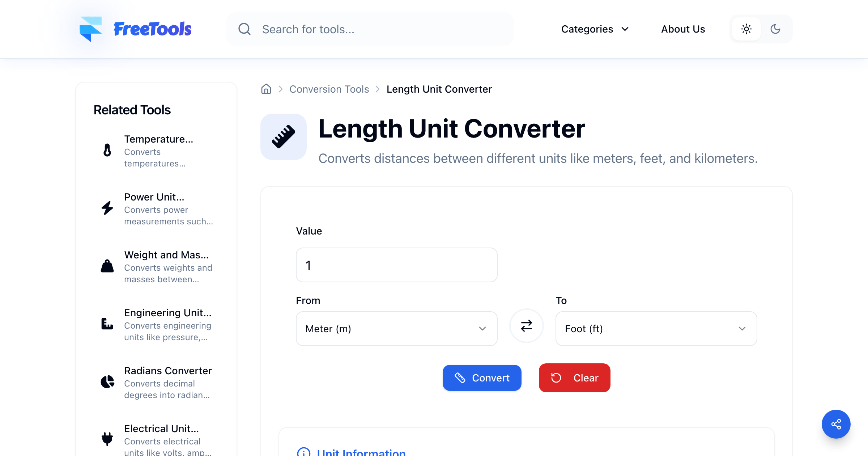Image resolution: width=868 pixels, height=456 pixels.
Task: Open the Electrical Unit... related tool
Action: point(157,439)
